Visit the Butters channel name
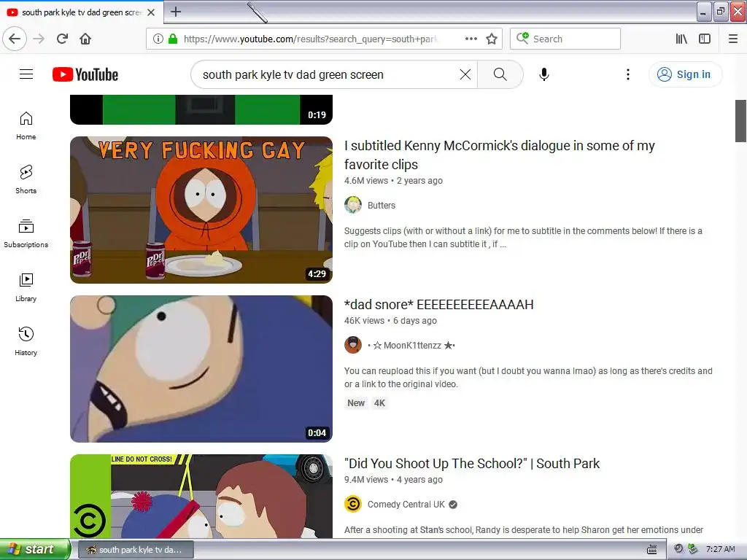Image resolution: width=747 pixels, height=560 pixels. (x=381, y=205)
